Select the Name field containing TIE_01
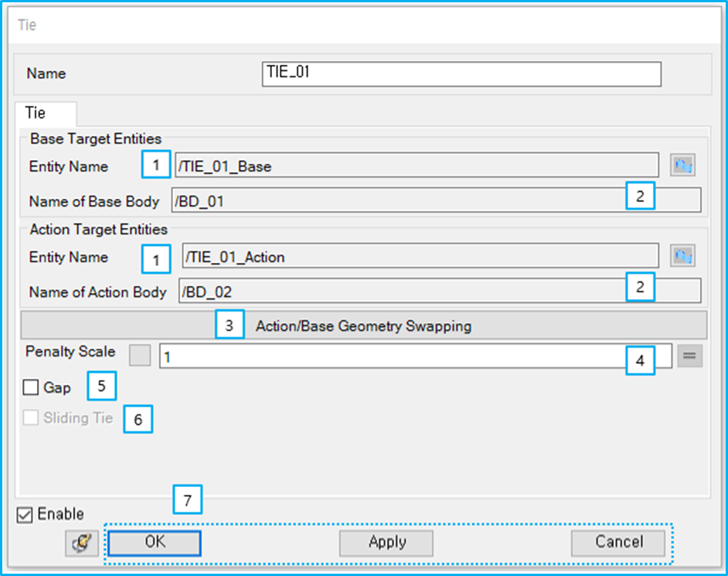 [x=460, y=74]
